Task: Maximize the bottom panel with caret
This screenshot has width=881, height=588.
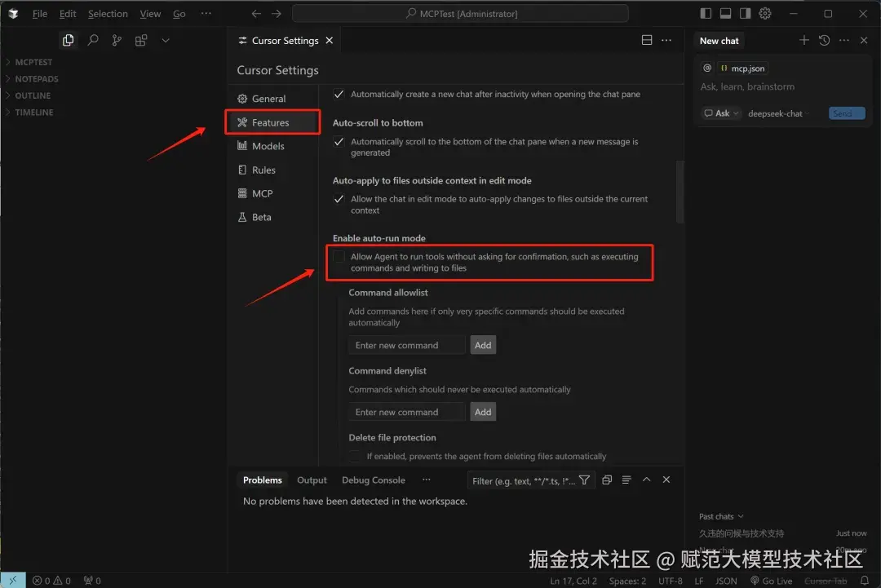Action: click(x=647, y=480)
